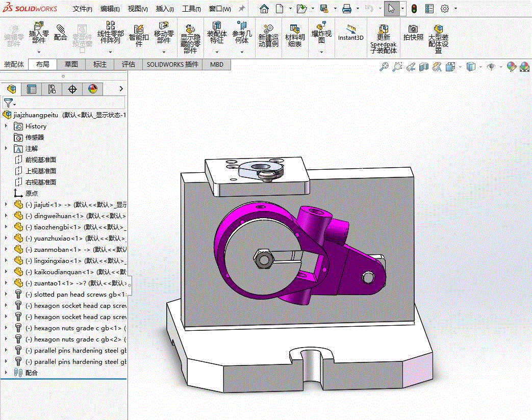Open Linear Component Pattern tool
Screen dimensions: 532x420
pyautogui.click(x=111, y=33)
